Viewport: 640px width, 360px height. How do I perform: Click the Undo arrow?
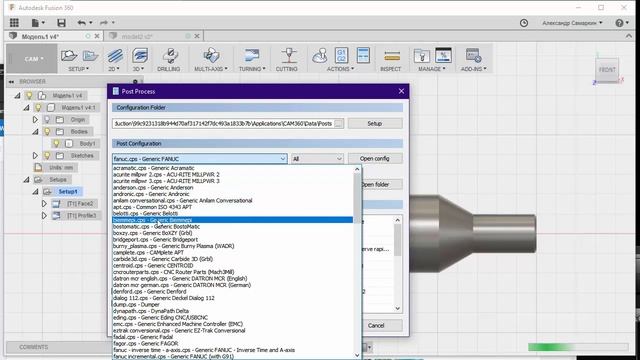[82, 23]
